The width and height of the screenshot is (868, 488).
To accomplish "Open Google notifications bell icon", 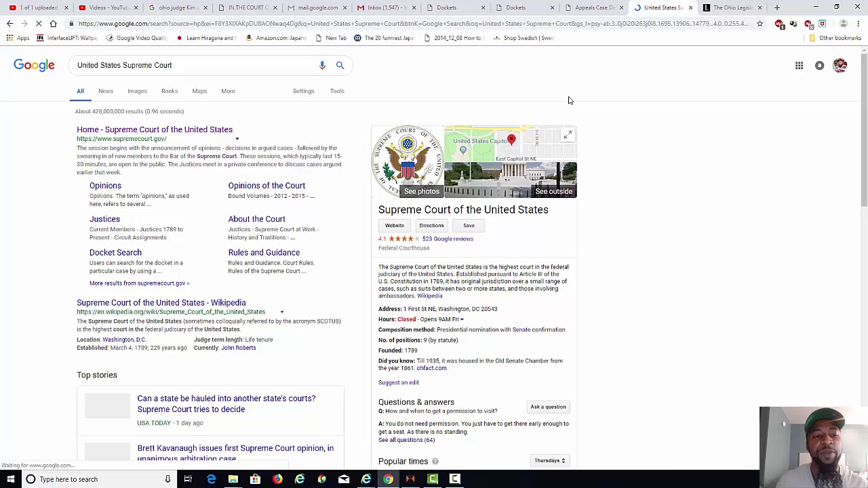I will click(x=819, y=65).
